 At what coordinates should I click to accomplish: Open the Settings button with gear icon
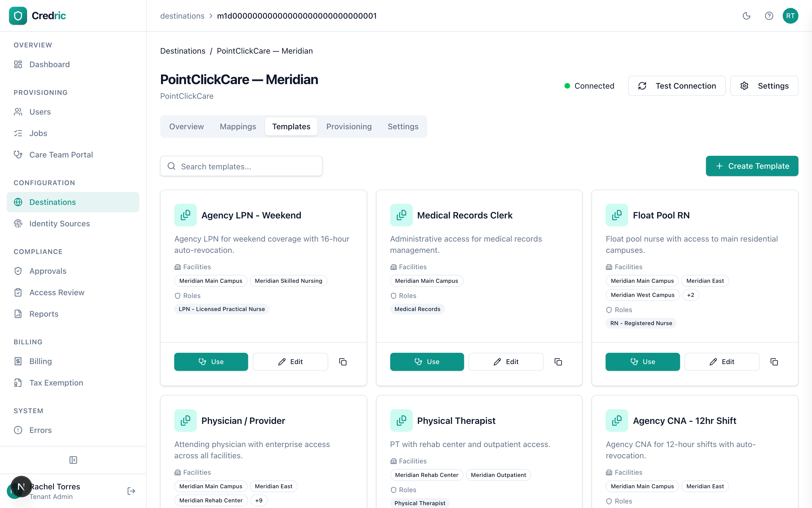click(764, 86)
